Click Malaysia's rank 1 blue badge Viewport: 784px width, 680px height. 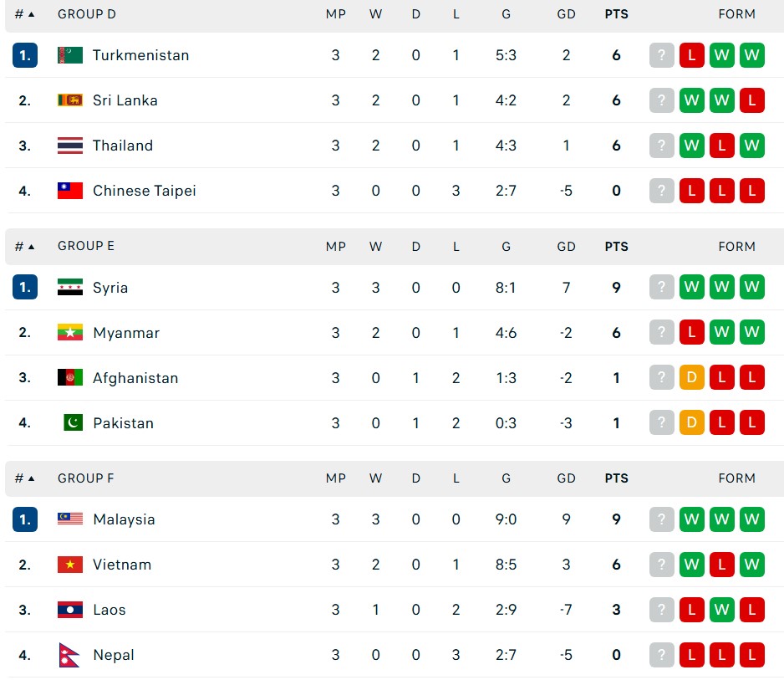(x=25, y=519)
